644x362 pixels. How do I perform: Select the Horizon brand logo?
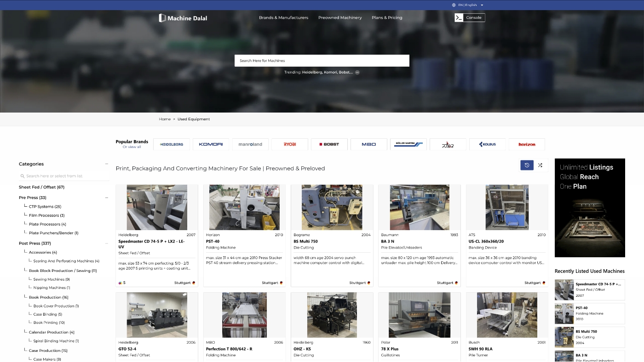[x=527, y=144]
